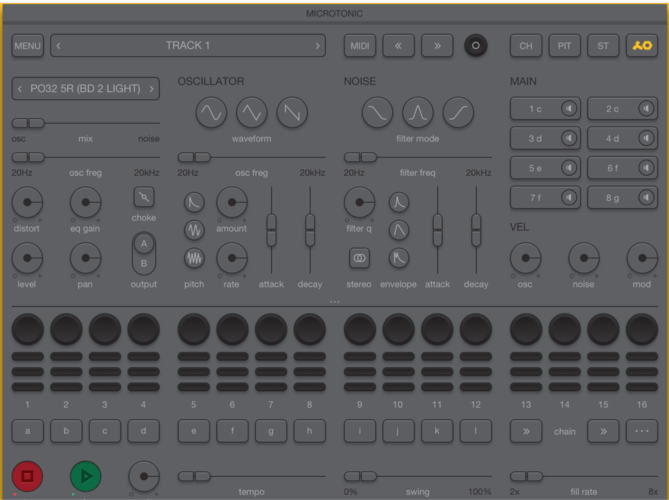Choose the low-pass noise filter mode
The image size is (669, 500).
[x=377, y=113]
